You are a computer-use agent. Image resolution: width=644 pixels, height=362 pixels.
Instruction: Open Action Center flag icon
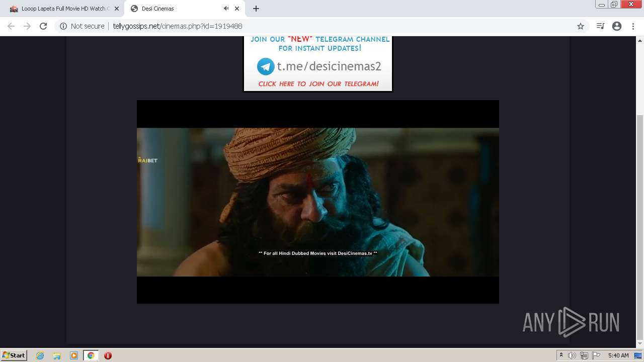[596, 355]
